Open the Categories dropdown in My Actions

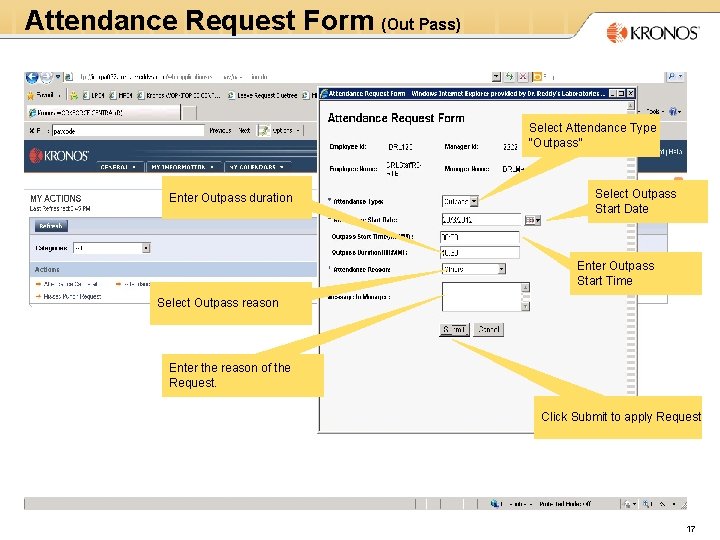[x=112, y=248]
